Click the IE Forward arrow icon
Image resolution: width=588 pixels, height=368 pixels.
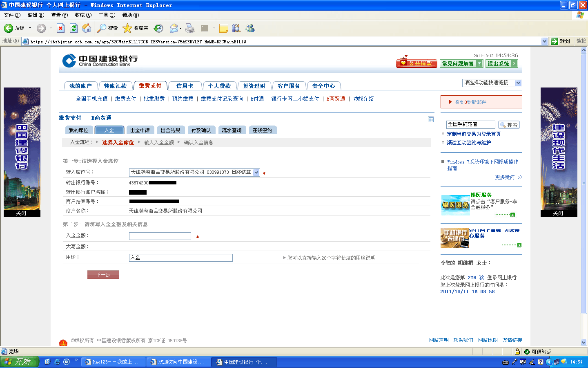41,28
